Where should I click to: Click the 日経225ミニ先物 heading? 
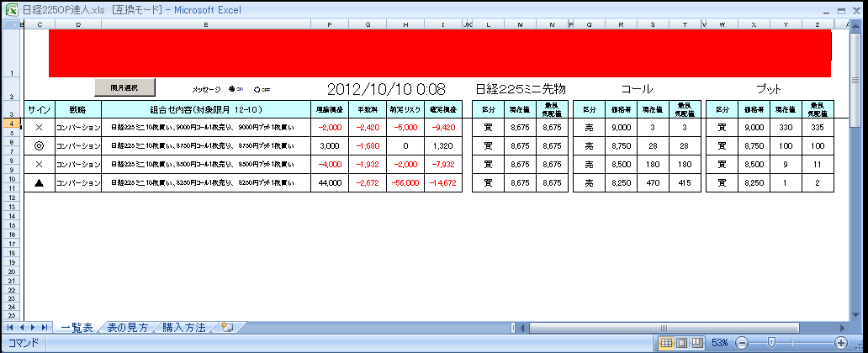click(x=521, y=89)
